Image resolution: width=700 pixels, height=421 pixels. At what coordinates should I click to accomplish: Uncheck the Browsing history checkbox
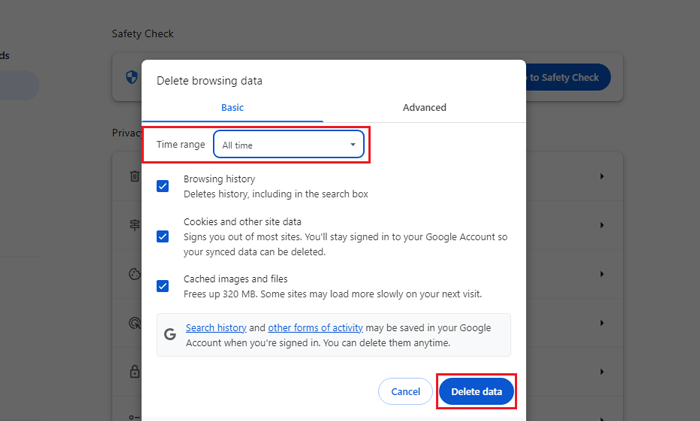click(163, 186)
